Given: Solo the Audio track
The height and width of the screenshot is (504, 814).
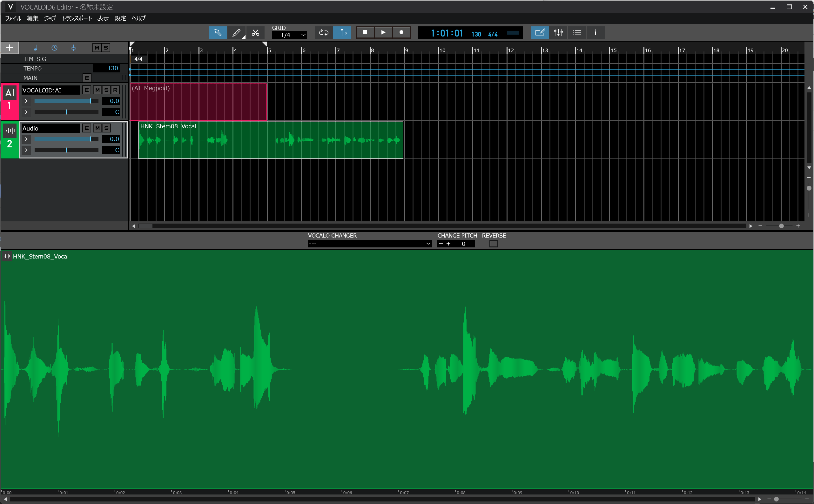Looking at the screenshot, I should pyautogui.click(x=106, y=128).
